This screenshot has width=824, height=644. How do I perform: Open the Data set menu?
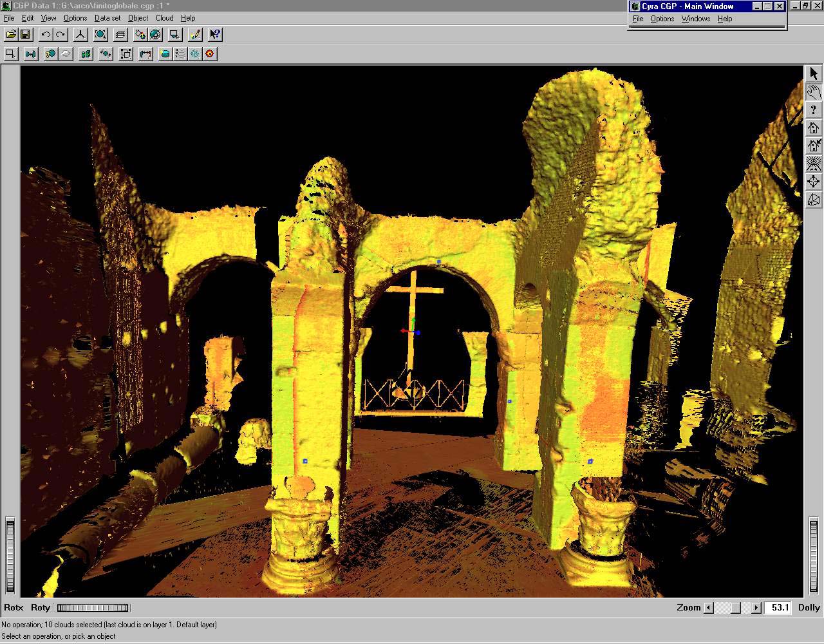click(108, 18)
